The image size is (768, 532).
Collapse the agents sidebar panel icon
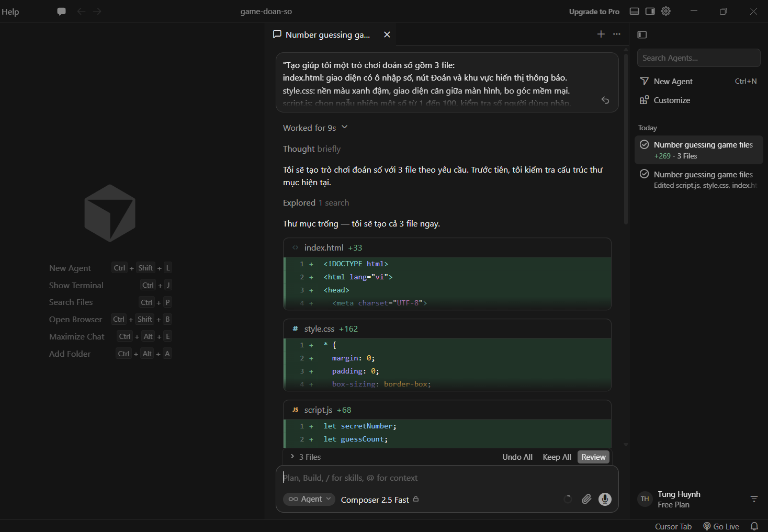coord(642,35)
